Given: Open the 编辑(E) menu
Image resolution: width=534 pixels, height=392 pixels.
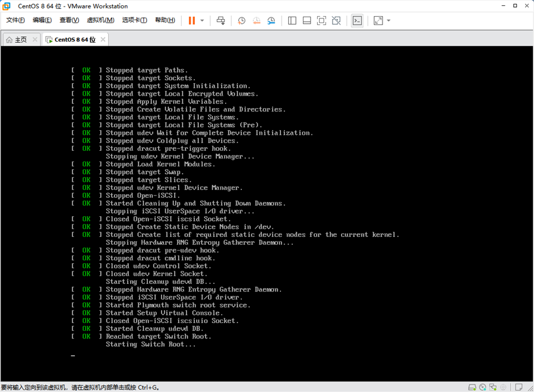Looking at the screenshot, I should coord(42,20).
